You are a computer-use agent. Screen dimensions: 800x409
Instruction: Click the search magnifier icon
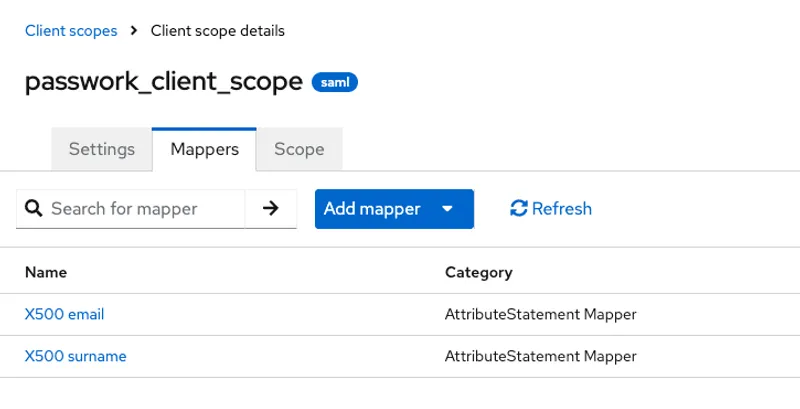coord(33,209)
